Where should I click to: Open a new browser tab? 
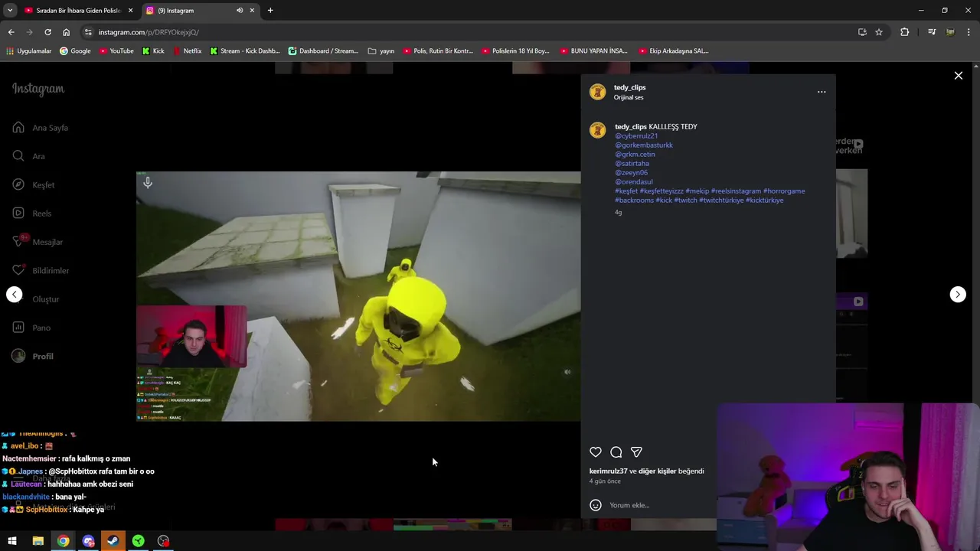pos(270,11)
